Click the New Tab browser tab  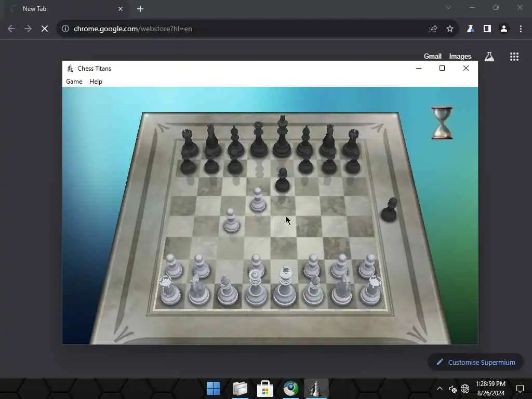tap(66, 9)
